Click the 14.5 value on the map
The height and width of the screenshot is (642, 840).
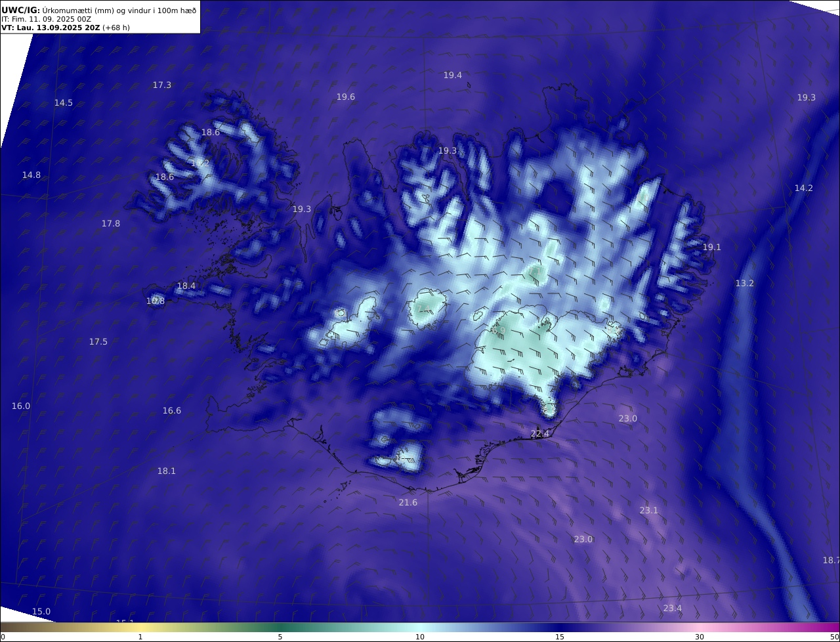64,103
